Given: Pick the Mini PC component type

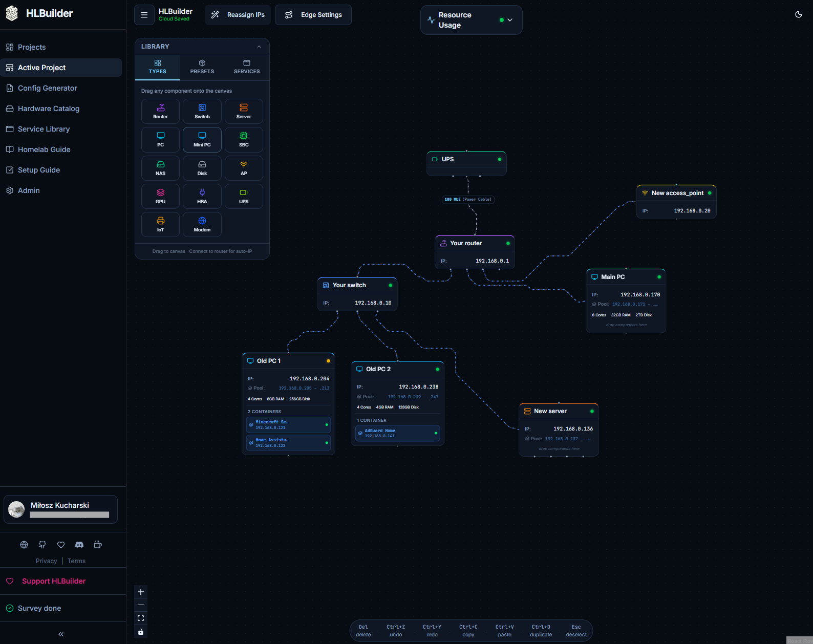Looking at the screenshot, I should click(x=202, y=140).
